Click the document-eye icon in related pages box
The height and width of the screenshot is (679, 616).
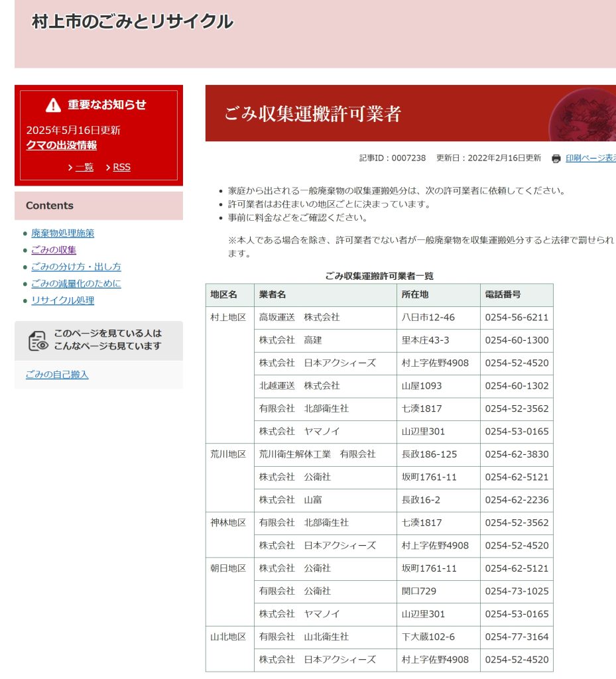(38, 341)
